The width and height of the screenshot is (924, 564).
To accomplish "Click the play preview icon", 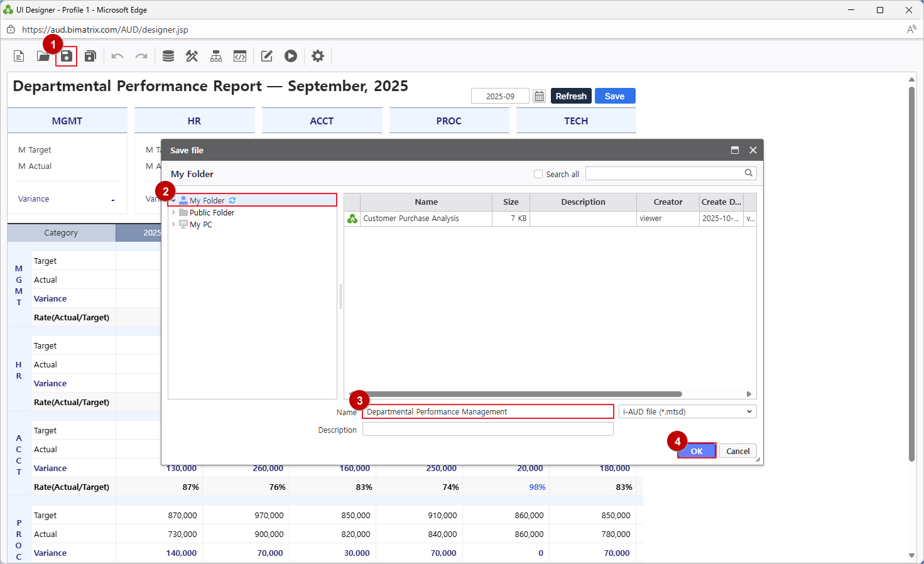I will coord(290,57).
